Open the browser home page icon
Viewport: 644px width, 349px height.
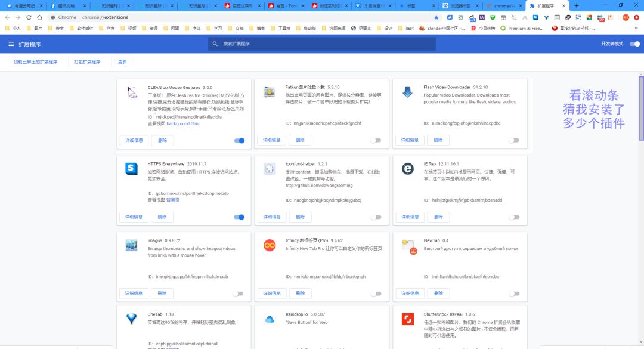tap(39, 17)
